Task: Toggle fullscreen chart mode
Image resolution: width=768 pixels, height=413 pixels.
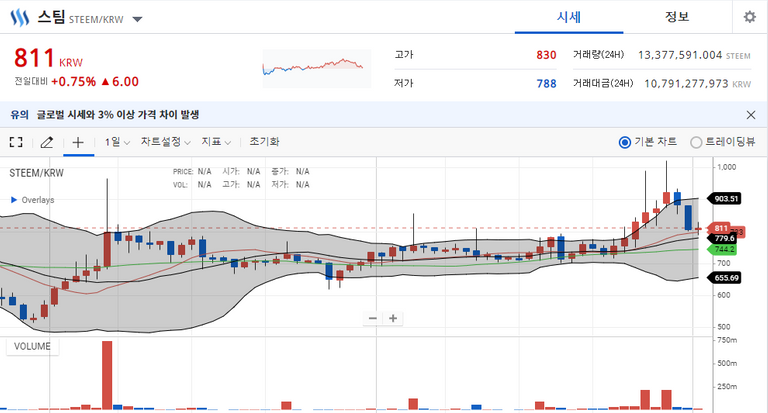Action: (16, 142)
